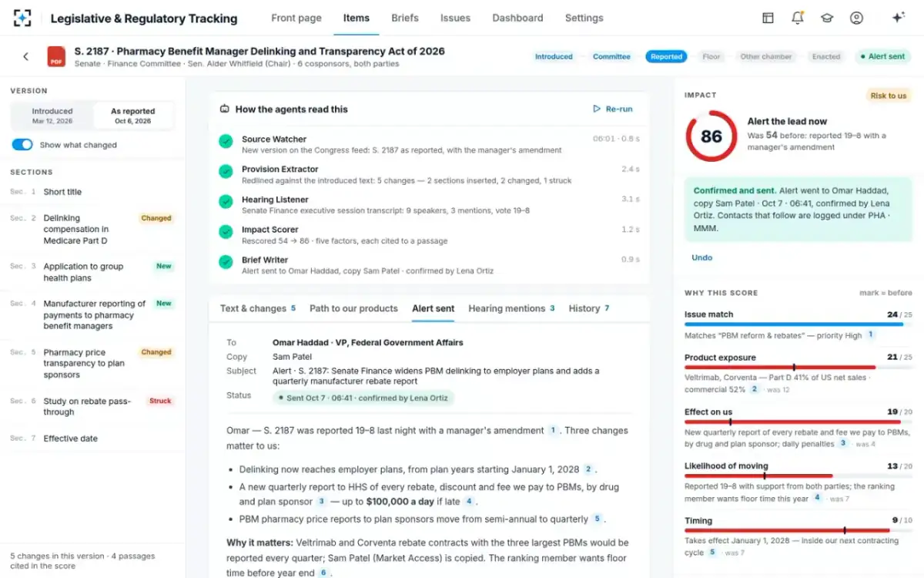Switch to Text & changes tab
The width and height of the screenshot is (924, 578).
pyautogui.click(x=258, y=308)
